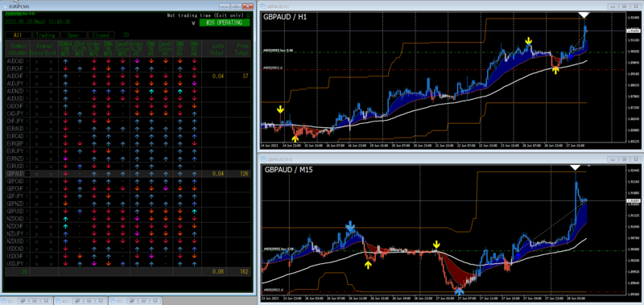Open the AUDCAD chevron arrow
The width and height of the screenshot is (644, 305).
click(x=27, y=60)
